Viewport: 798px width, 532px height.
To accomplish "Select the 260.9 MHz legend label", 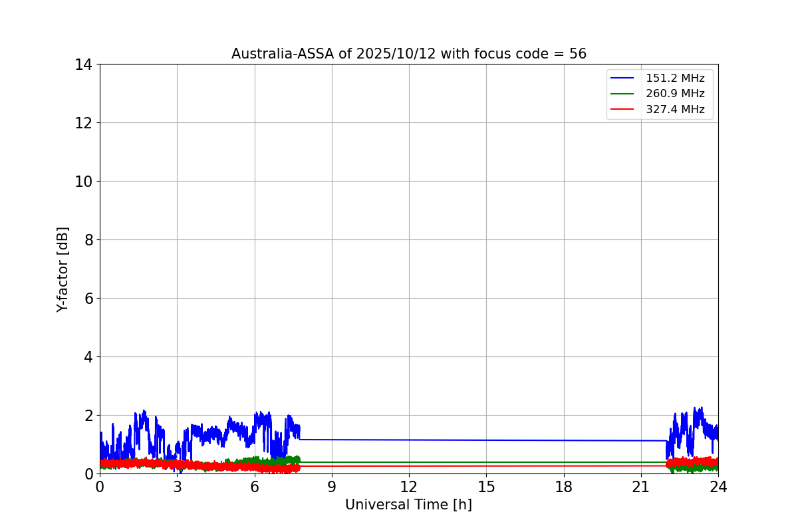I will pos(675,94).
